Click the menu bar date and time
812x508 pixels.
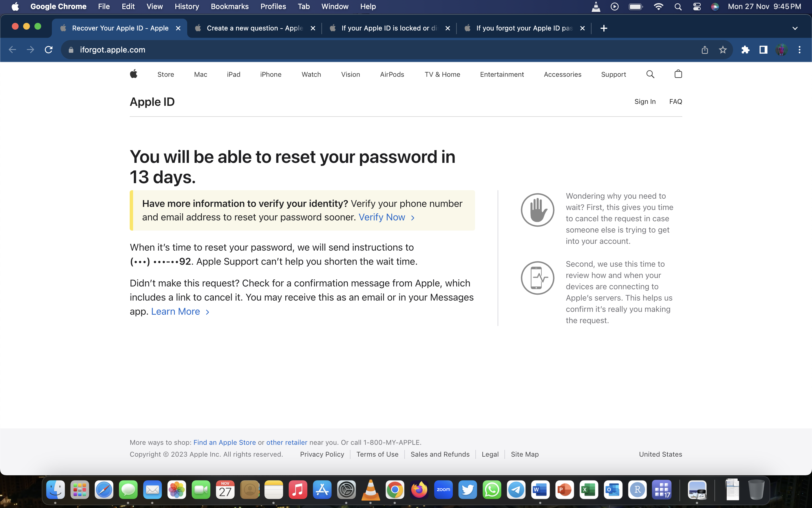coord(764,7)
